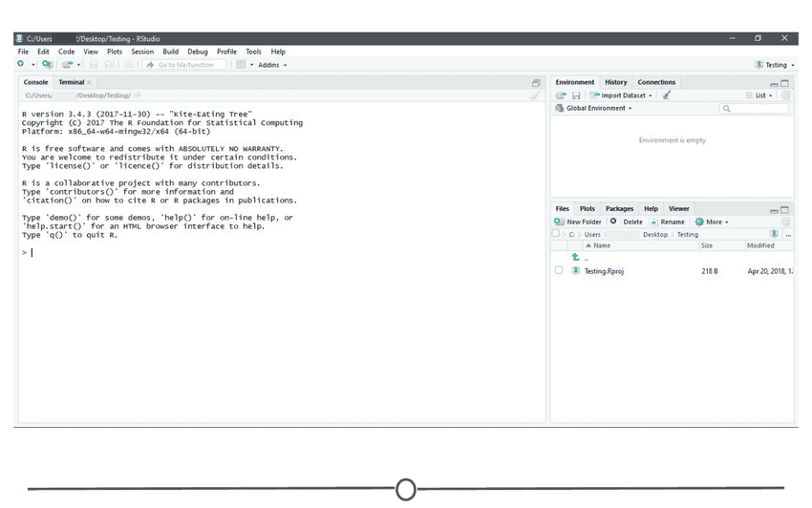The height and width of the screenshot is (508, 812).
Task: Click the go to project directory icon
Action: click(774, 234)
